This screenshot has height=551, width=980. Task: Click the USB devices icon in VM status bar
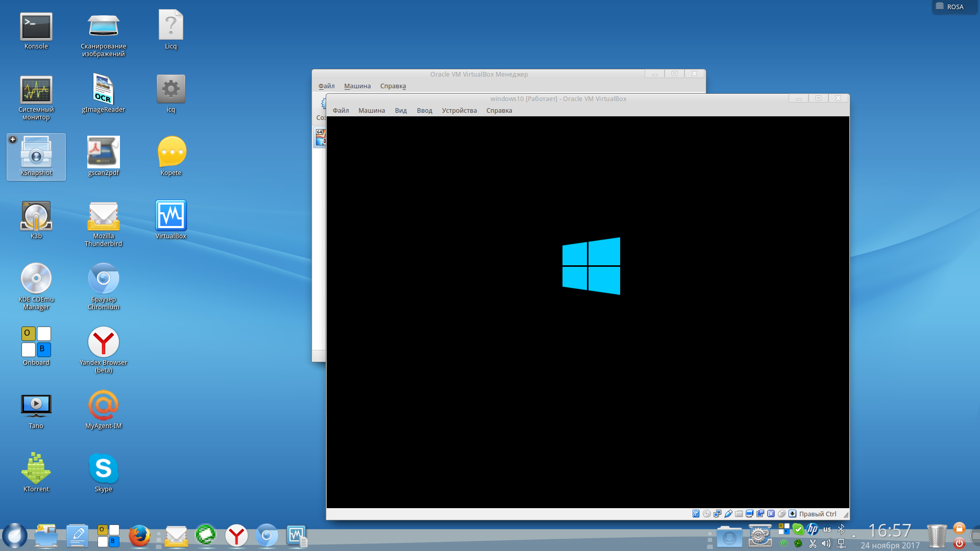pyautogui.click(x=728, y=514)
